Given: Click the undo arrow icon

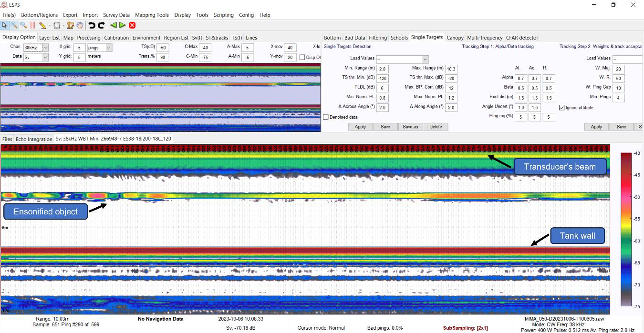Looking at the screenshot, I should tap(92, 25).
